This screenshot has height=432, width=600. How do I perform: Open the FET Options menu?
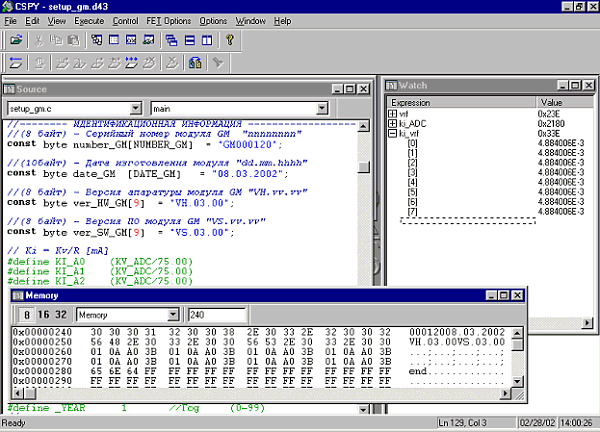pyautogui.click(x=168, y=21)
